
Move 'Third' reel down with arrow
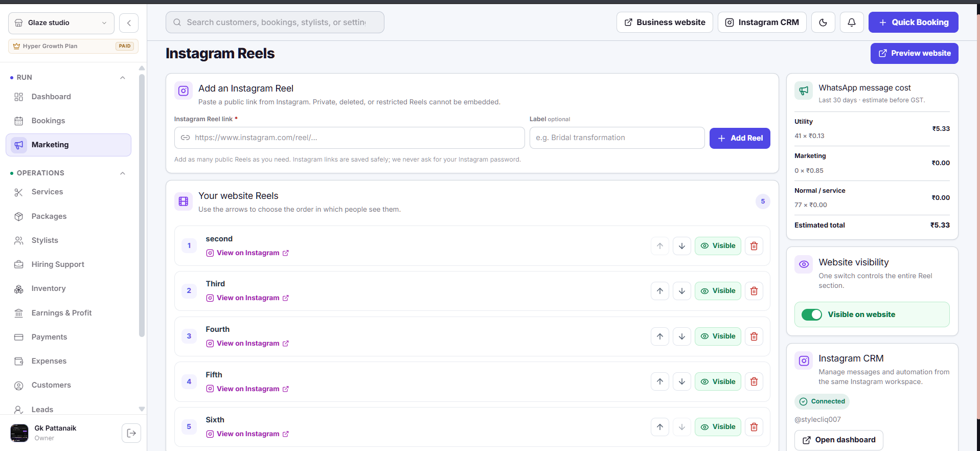pyautogui.click(x=682, y=291)
